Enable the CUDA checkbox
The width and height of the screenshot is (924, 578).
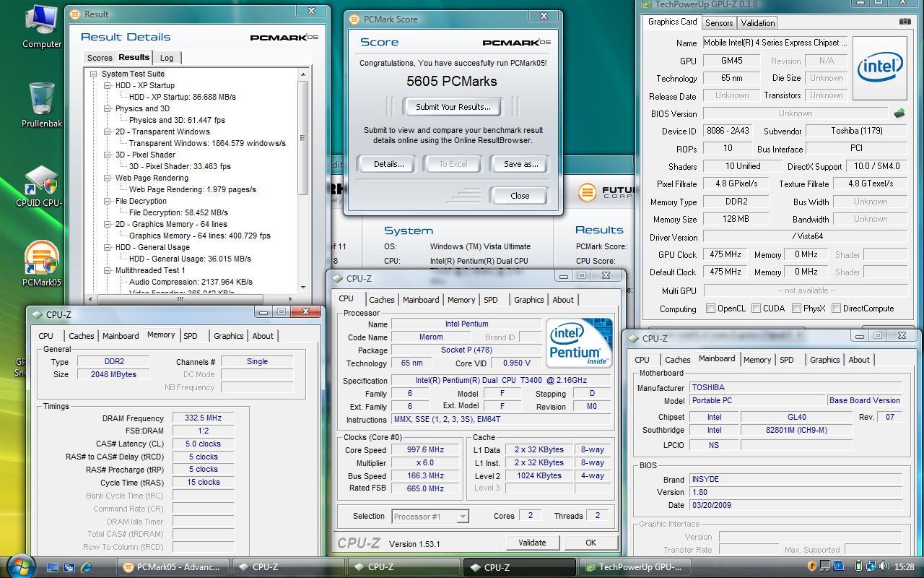pos(757,309)
